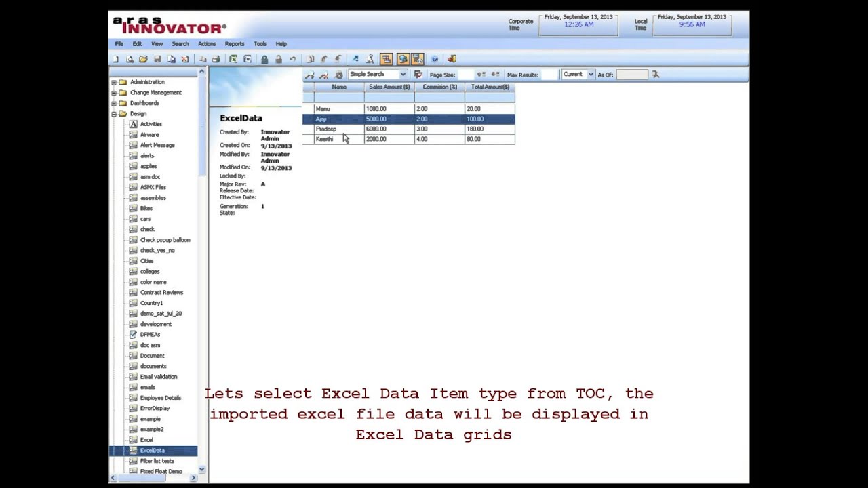Click the open Unlock padlock icon
This screenshot has width=868, height=488.
(x=279, y=59)
